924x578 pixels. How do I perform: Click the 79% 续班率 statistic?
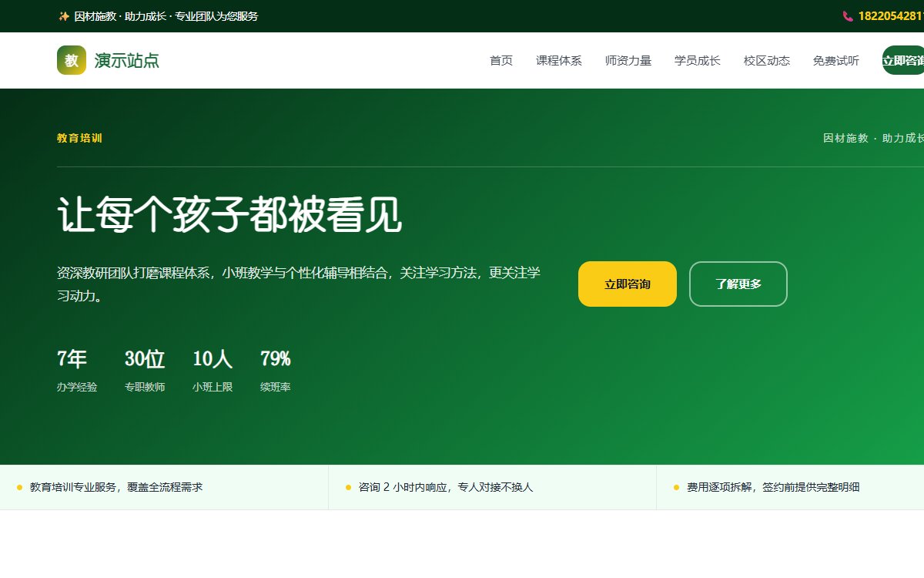click(276, 371)
